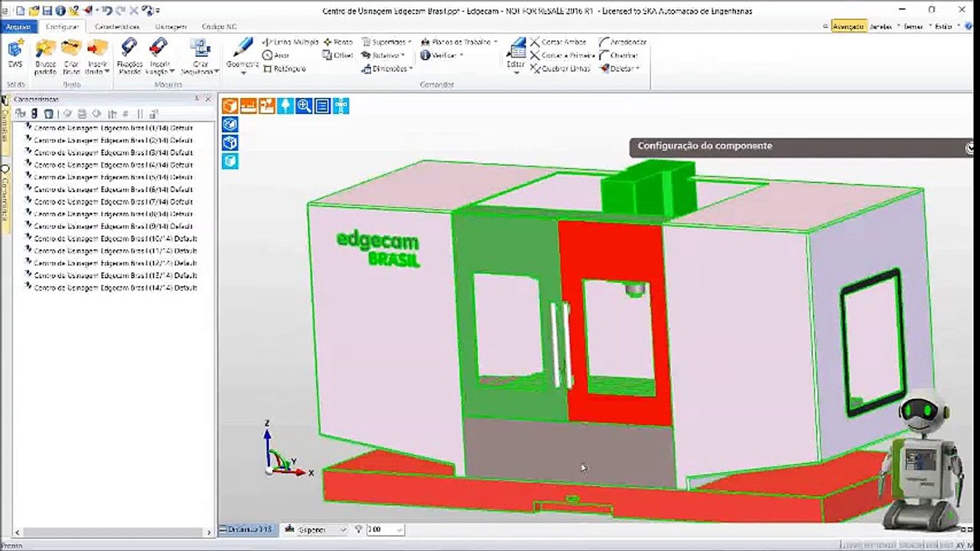The width and height of the screenshot is (980, 551).
Task: Click the light-blue cross icon in viewport toolbar
Action: pos(341,106)
